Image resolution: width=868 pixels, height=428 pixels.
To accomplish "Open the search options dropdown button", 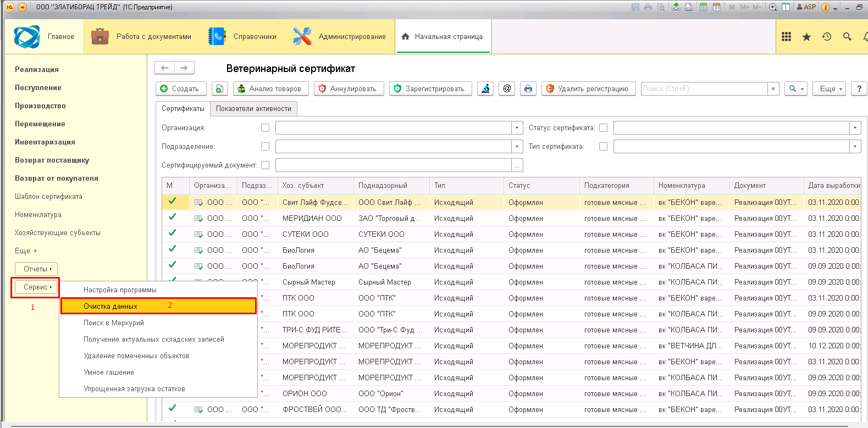I will tap(796, 88).
